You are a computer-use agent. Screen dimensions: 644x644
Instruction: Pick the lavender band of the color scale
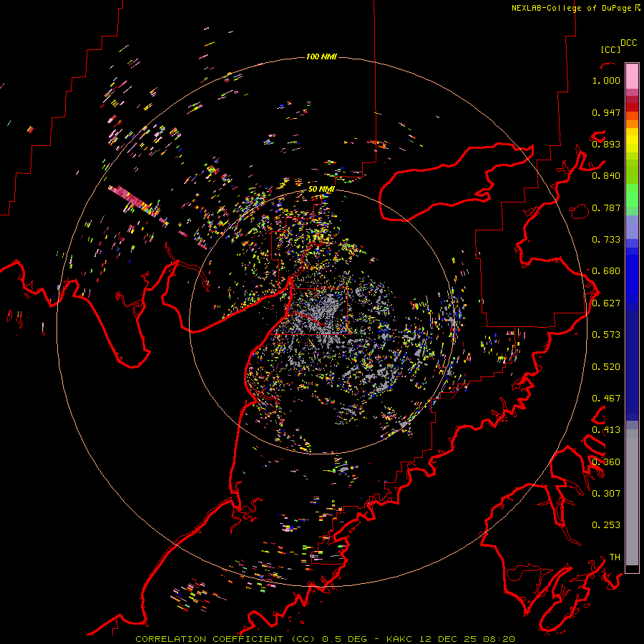point(632,227)
